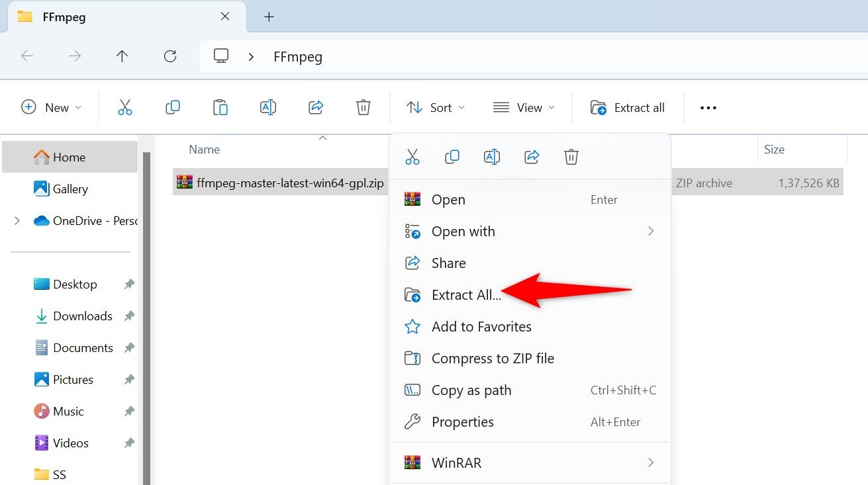Open Downloads in the sidebar
This screenshot has width=868, height=485.
click(70, 316)
